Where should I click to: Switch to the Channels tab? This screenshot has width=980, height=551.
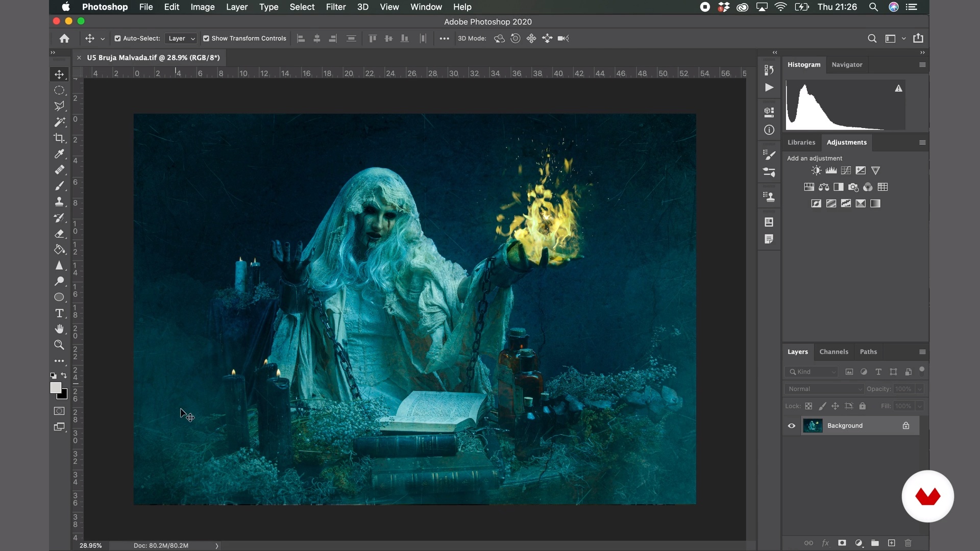point(834,352)
